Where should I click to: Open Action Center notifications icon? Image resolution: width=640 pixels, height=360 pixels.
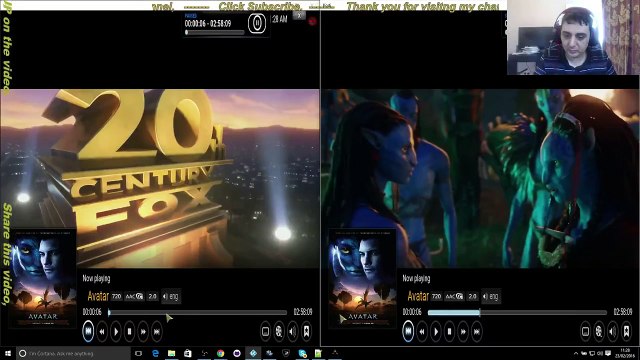click(608, 353)
